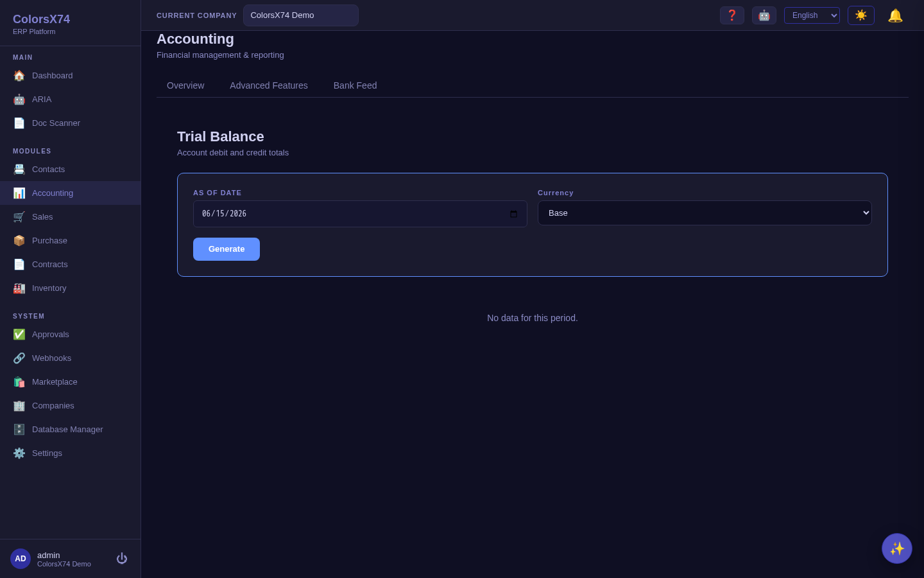Click the ARIA robot icon in sidebar
This screenshot has width=924, height=578.
pyautogui.click(x=19, y=100)
